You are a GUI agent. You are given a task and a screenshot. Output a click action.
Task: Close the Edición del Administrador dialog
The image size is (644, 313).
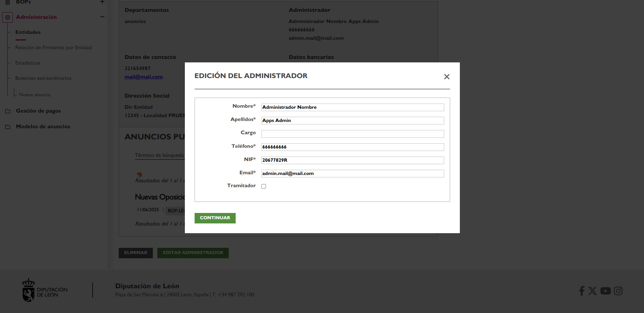coord(447,77)
